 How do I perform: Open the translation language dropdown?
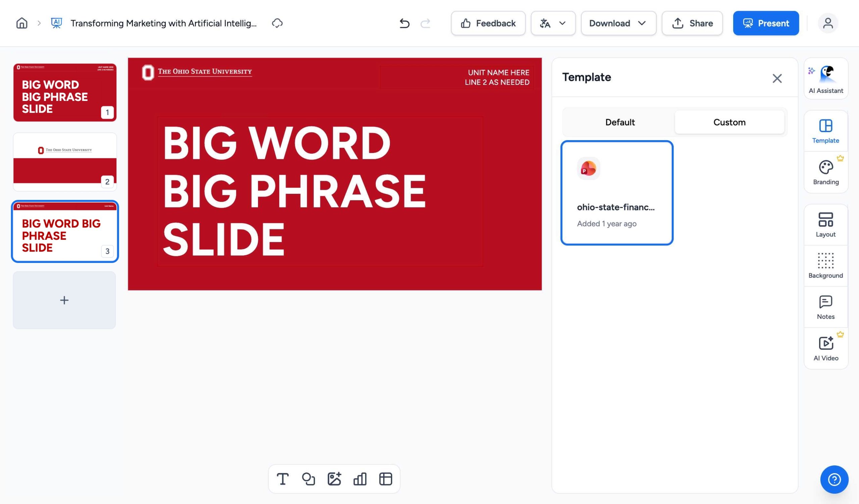coord(553,23)
